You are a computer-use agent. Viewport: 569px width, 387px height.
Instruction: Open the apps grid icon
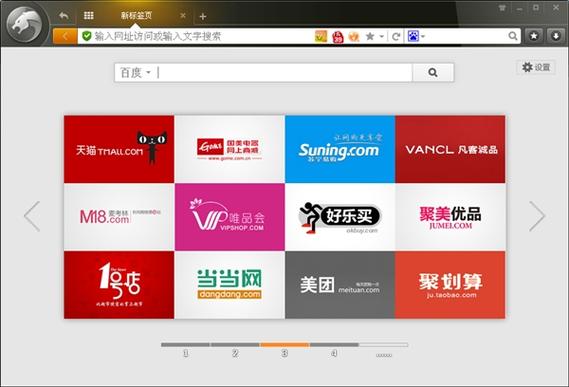(x=89, y=15)
